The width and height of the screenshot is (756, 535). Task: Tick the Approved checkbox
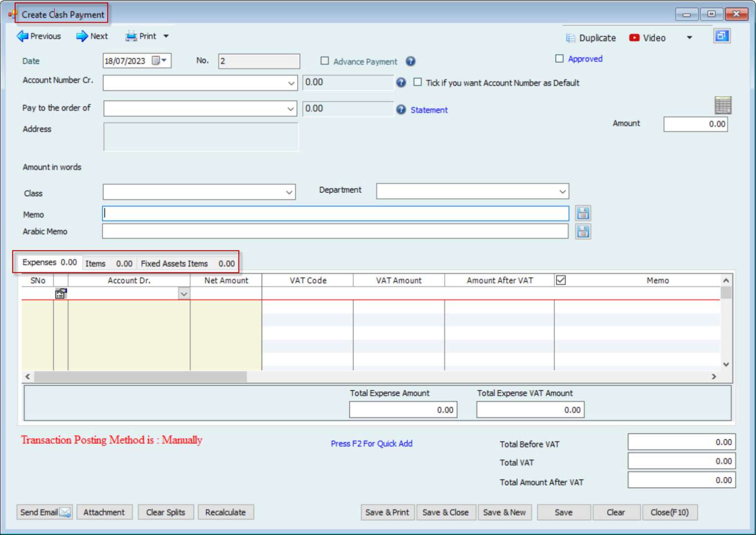pos(559,59)
